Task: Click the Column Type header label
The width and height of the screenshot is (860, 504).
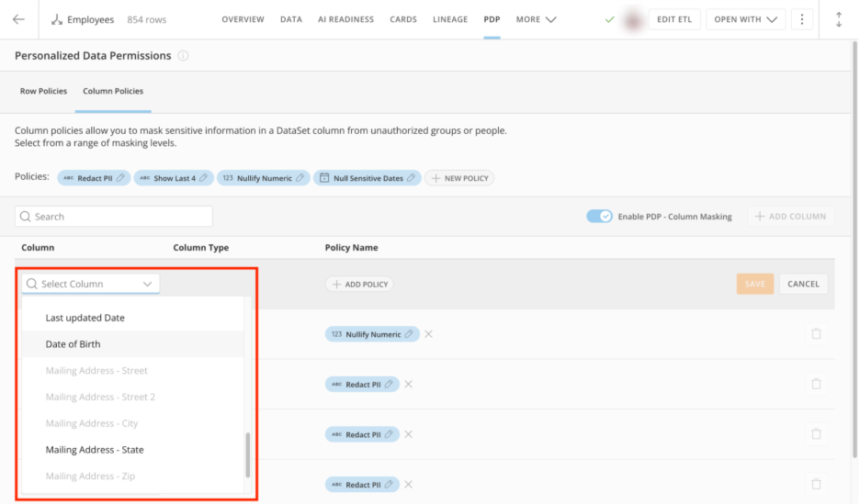Action: tap(200, 248)
